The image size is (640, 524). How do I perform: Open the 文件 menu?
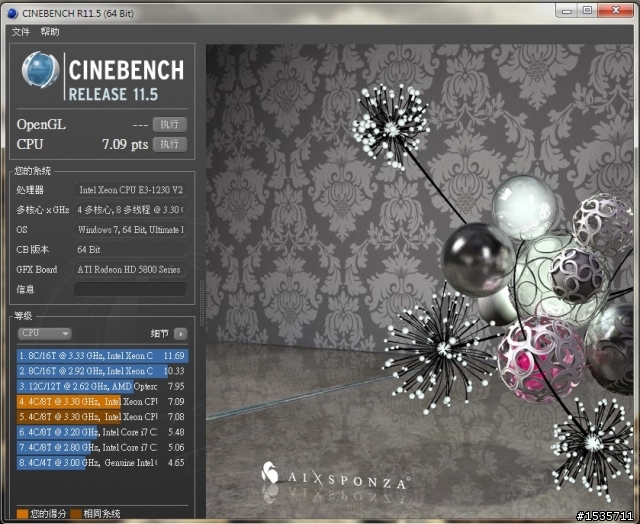point(20,32)
